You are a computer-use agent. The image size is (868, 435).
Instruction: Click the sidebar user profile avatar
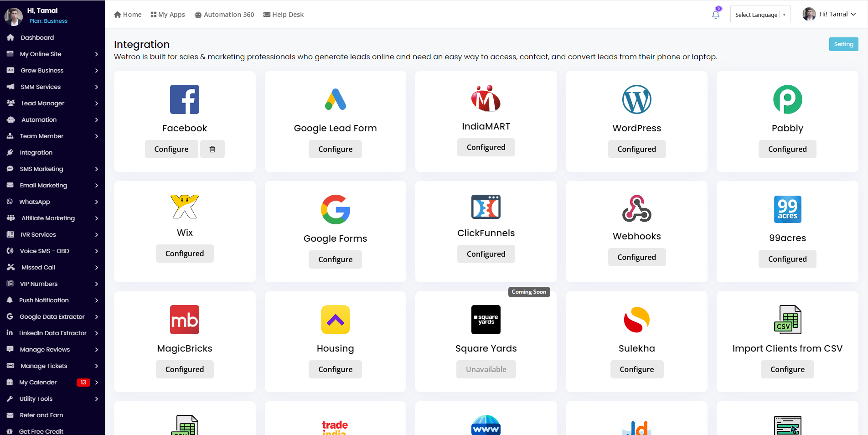click(14, 16)
